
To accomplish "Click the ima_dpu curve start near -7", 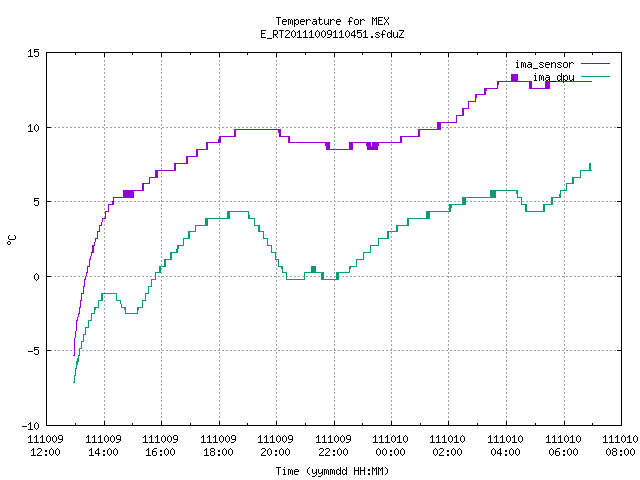I will (x=74, y=381).
